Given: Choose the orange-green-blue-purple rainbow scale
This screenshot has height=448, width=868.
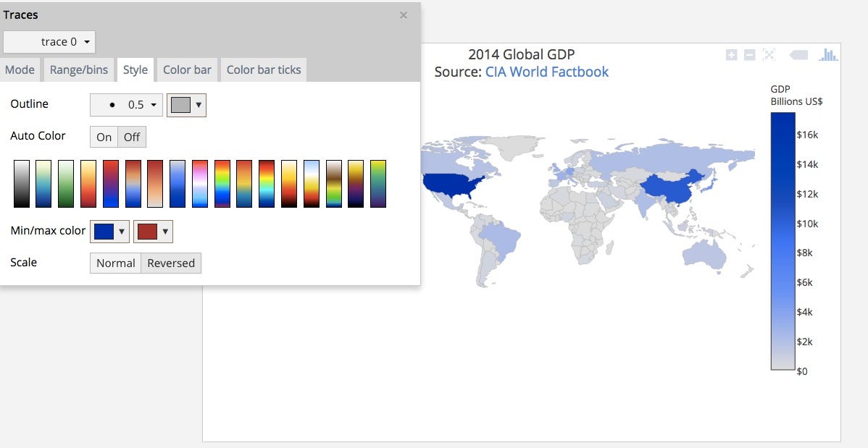Looking at the screenshot, I should pos(222,184).
